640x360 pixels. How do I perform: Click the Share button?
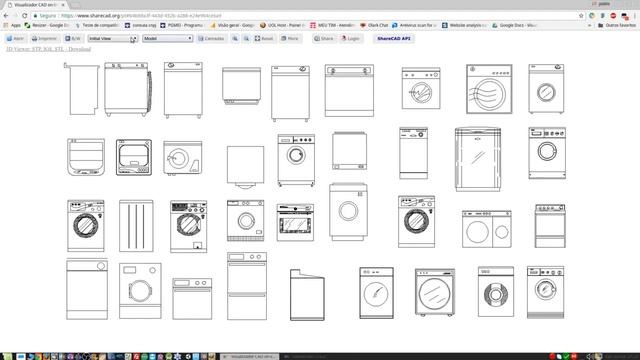click(324, 38)
